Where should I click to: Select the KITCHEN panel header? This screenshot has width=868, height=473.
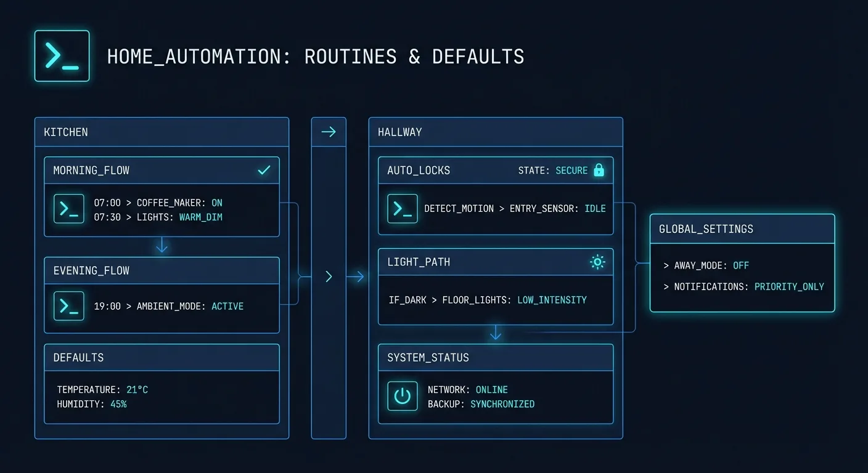click(66, 132)
